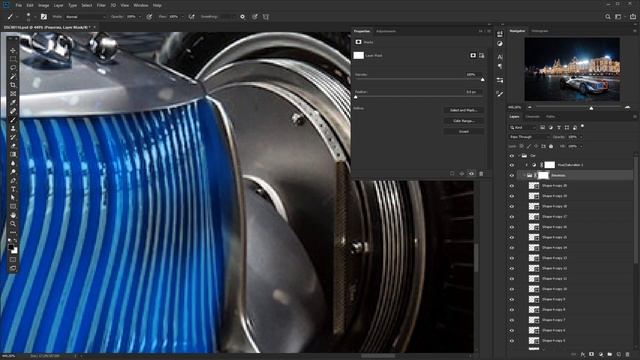Open the brush Mode dropdown set to Normal
This screenshot has width=640, height=360.
click(x=85, y=17)
